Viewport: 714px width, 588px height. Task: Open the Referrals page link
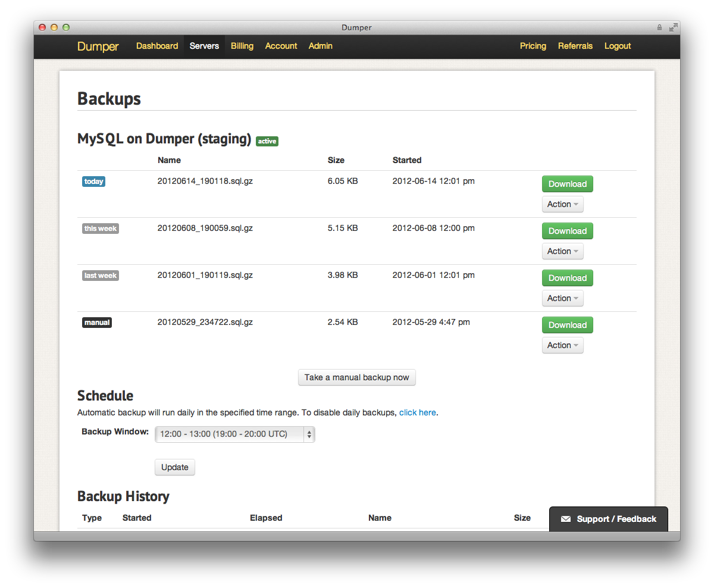(x=575, y=46)
